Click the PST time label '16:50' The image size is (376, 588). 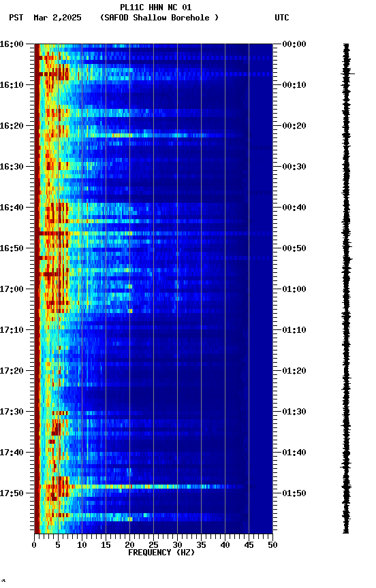click(12, 248)
